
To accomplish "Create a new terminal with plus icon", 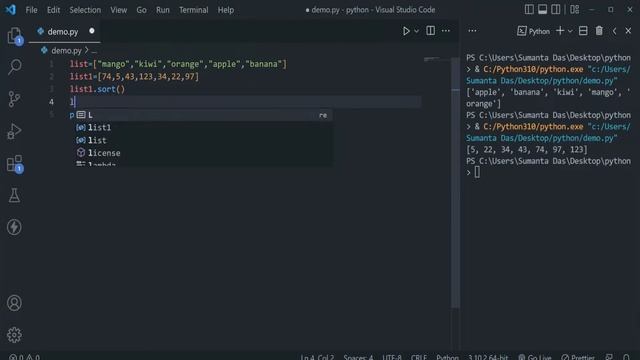I will tap(560, 31).
